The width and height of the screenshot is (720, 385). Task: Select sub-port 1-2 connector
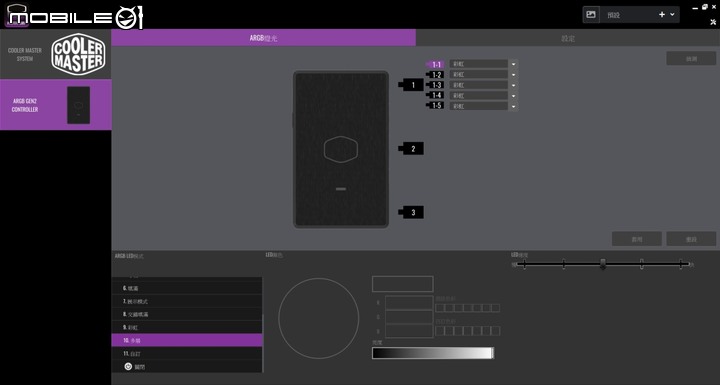[x=435, y=74]
